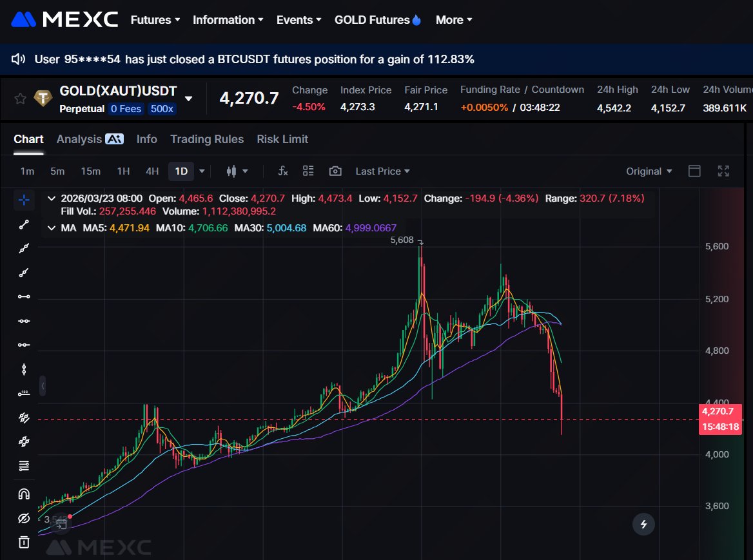Expand the GOLD(XAUT)USDT pair selector arrow
Viewport: 753px width, 560px height.
point(189,99)
